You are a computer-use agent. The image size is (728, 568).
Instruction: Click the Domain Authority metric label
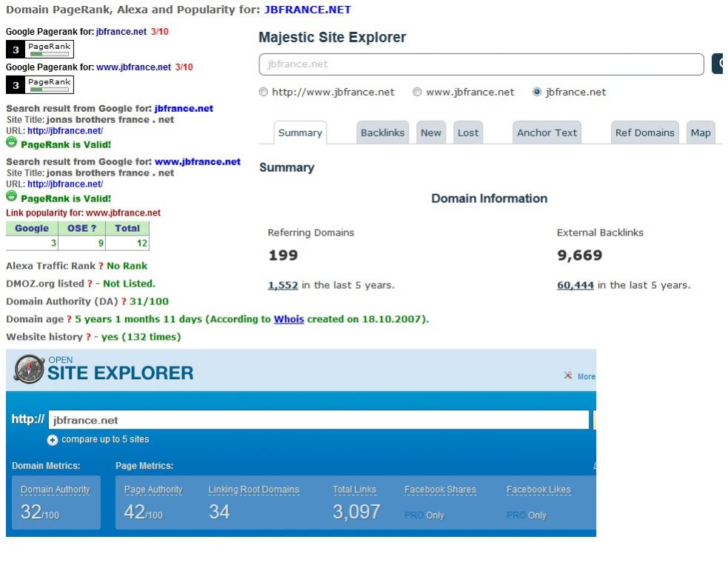click(x=56, y=490)
